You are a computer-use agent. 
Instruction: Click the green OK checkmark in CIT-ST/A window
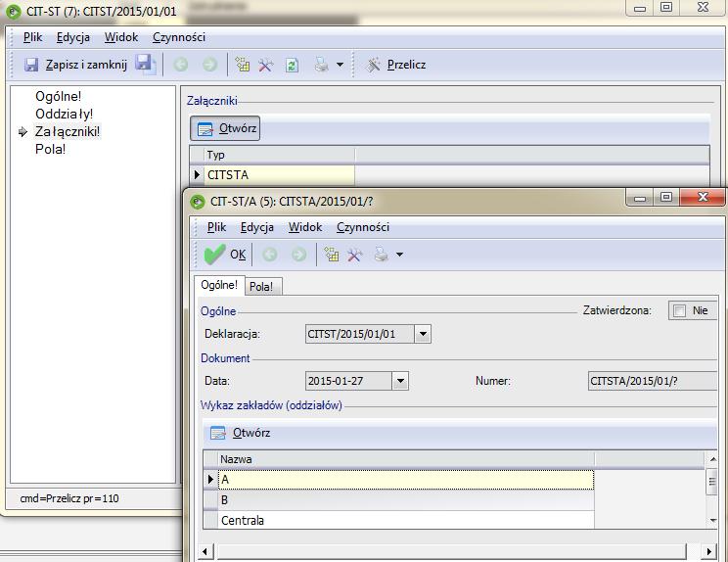(214, 255)
